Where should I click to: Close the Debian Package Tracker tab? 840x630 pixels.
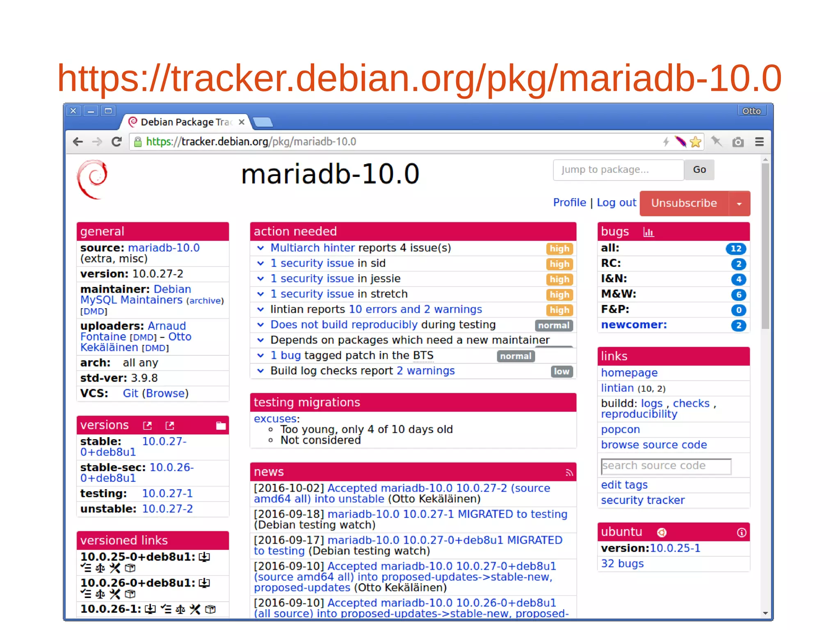pyautogui.click(x=242, y=122)
